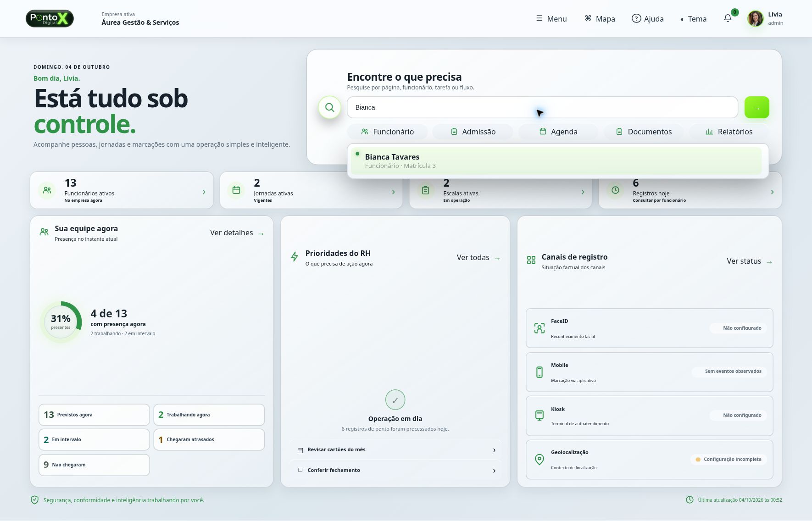This screenshot has width=812, height=521.
Task: Click the PontoX Digital logo
Action: click(50, 18)
